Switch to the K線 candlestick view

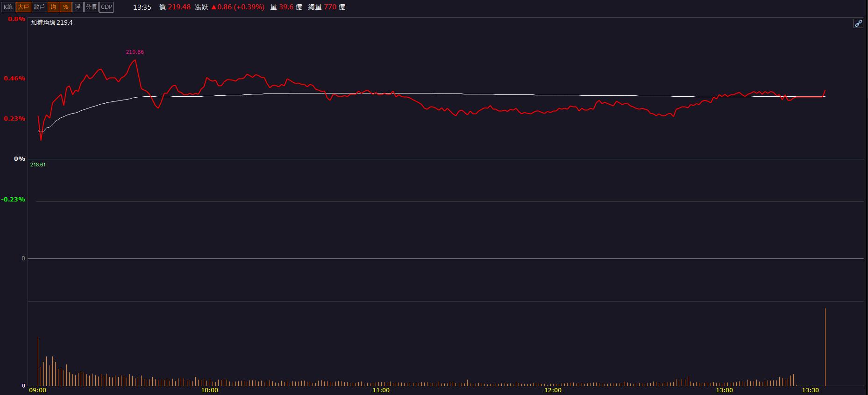(8, 7)
